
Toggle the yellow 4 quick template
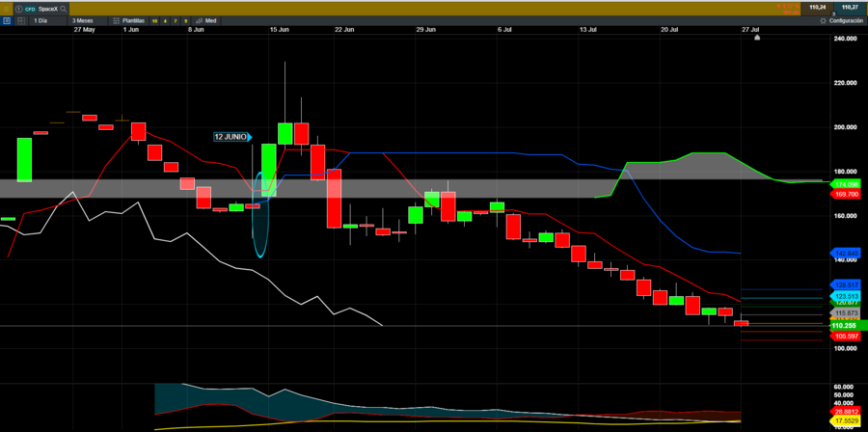(x=165, y=20)
